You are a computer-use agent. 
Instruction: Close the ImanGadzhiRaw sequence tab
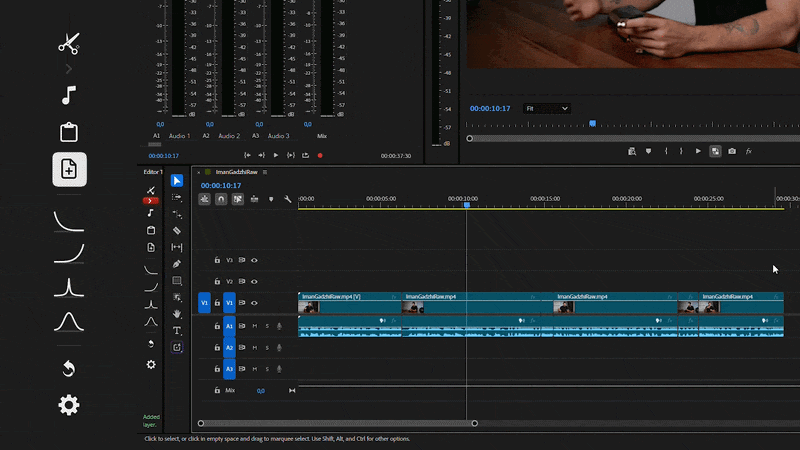198,172
